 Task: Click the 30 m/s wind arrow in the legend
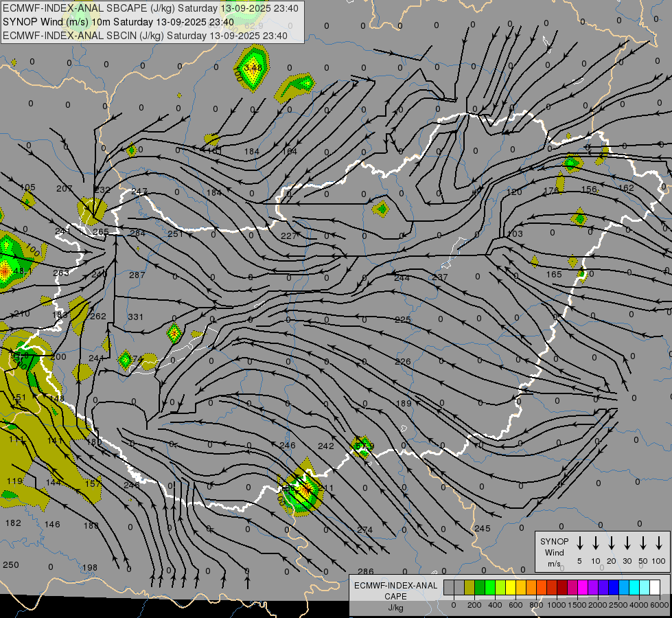[627, 543]
